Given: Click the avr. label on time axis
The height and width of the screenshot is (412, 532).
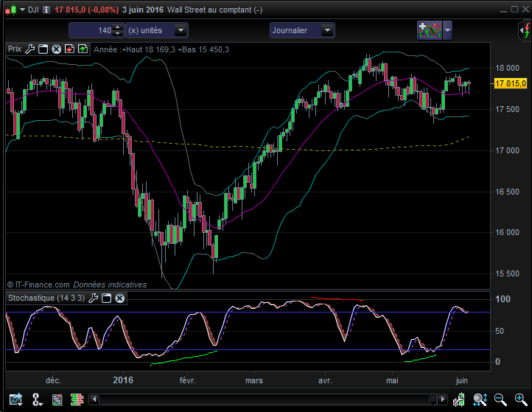Looking at the screenshot, I should point(325,380).
